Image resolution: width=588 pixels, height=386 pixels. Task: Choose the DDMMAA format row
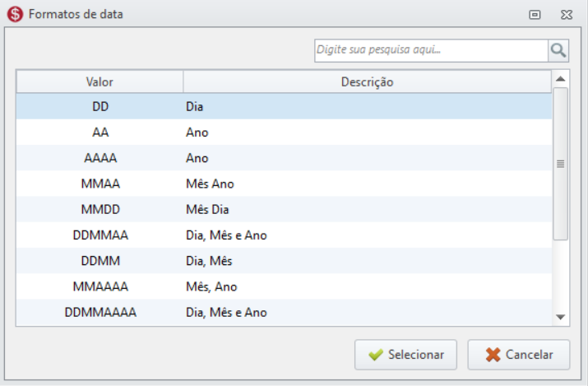(x=284, y=235)
